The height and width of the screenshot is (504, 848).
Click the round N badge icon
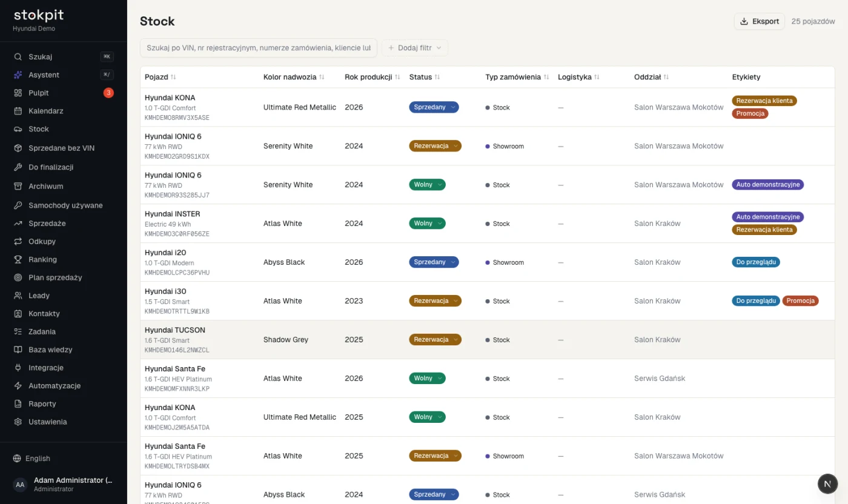[827, 483]
